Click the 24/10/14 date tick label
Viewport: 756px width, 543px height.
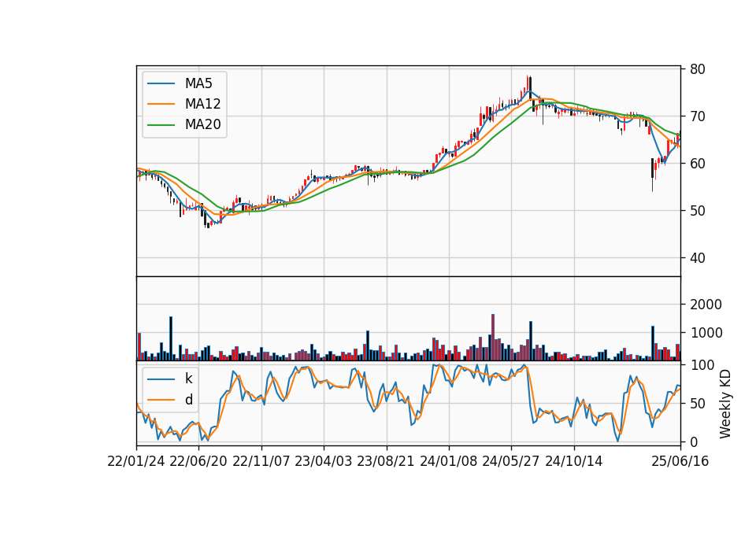[574, 461]
